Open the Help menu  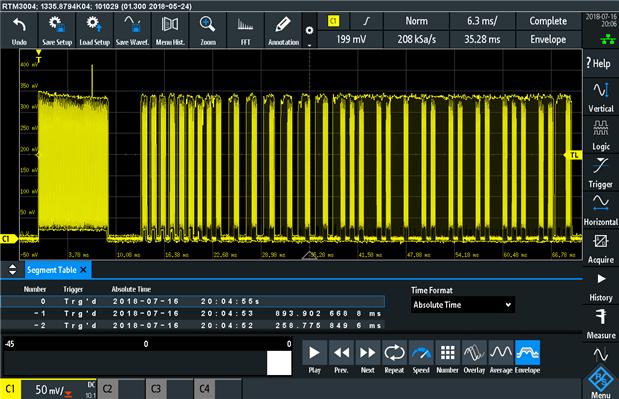(600, 63)
